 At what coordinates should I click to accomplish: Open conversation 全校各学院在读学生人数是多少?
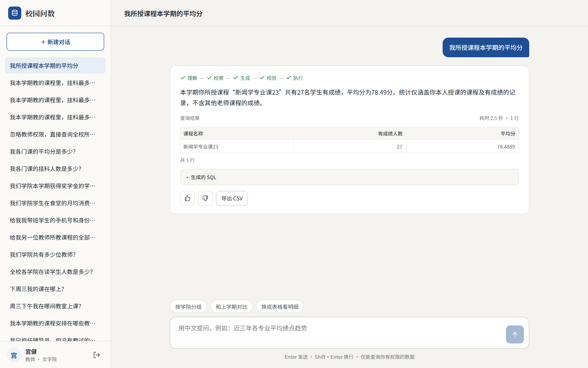(x=55, y=272)
